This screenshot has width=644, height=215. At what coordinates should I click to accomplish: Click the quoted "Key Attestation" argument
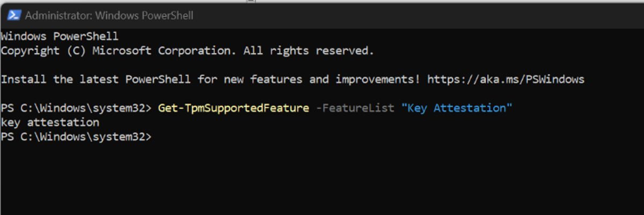tap(457, 108)
